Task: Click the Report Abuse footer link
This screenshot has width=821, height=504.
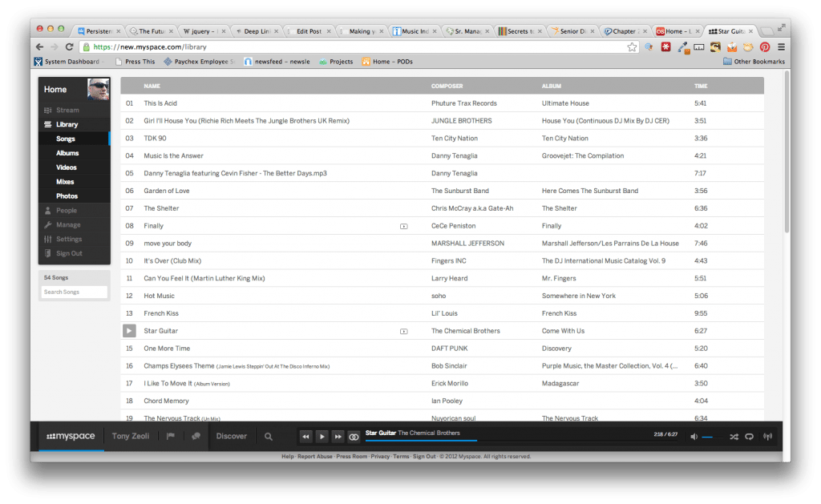Action: point(314,457)
